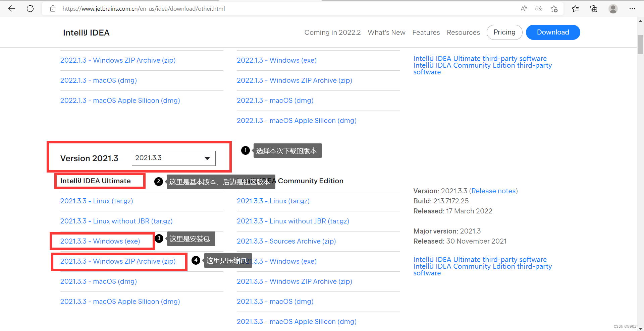This screenshot has width=644, height=331.
Task: Download the 2021.3.3 Windows exe installer
Action: coord(100,241)
